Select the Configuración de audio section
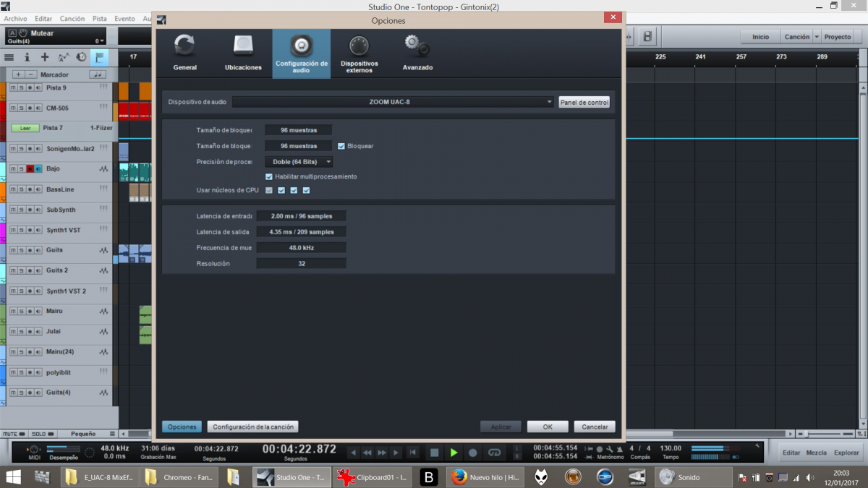 click(301, 53)
